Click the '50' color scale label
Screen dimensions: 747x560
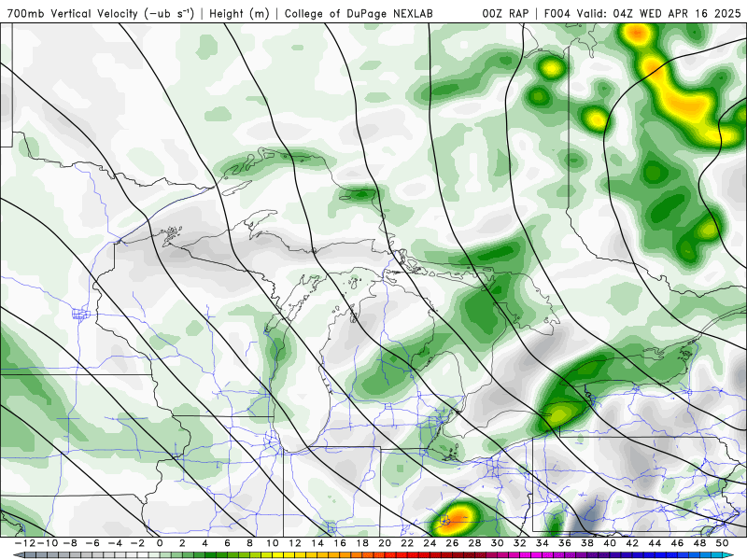pos(722,543)
